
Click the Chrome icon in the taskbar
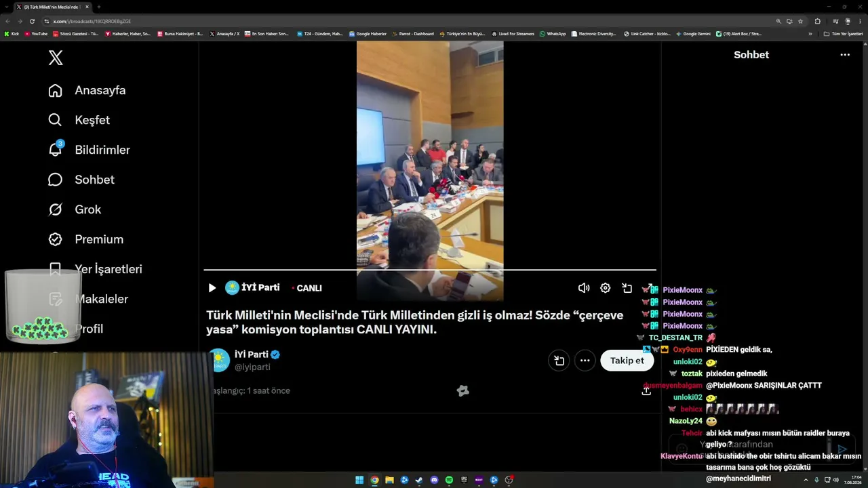374,480
